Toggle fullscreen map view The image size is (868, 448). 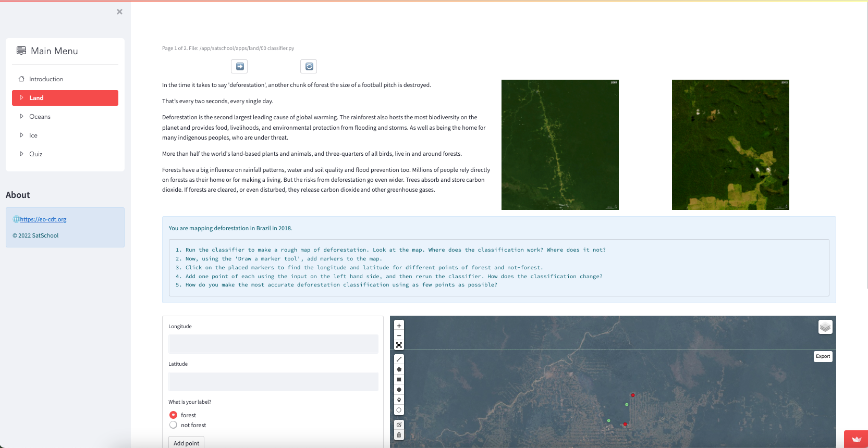[399, 345]
